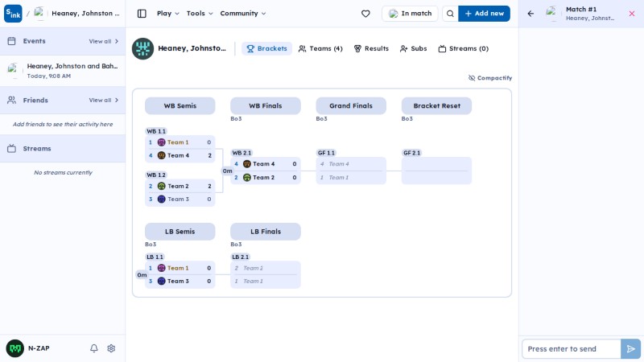Click the LB Semis round header
The image size is (644, 362).
tap(180, 232)
